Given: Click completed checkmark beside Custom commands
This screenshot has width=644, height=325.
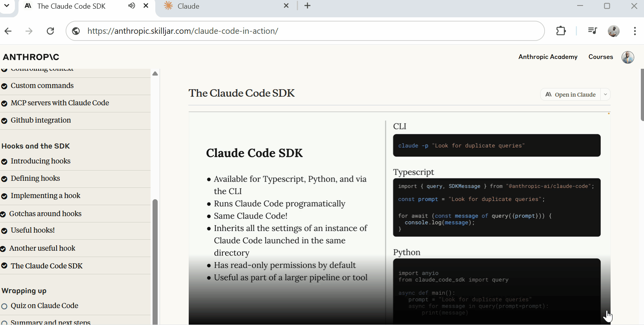Looking at the screenshot, I should tap(4, 86).
